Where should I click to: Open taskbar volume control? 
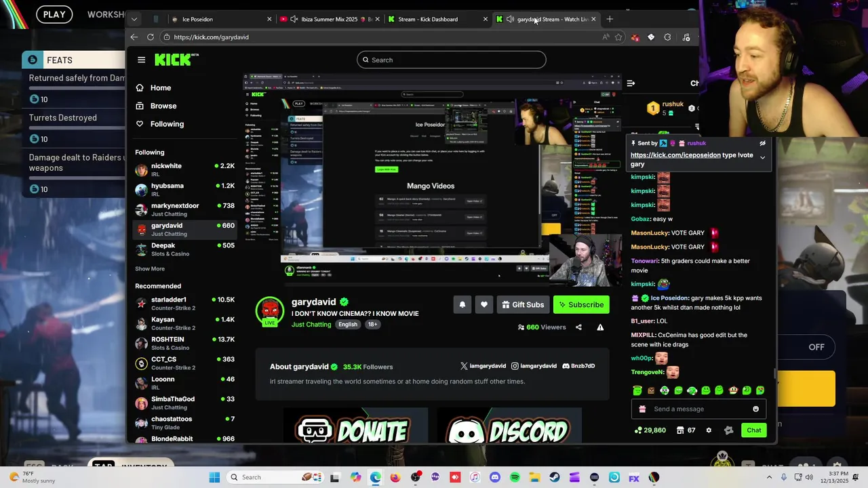pyautogui.click(x=809, y=477)
